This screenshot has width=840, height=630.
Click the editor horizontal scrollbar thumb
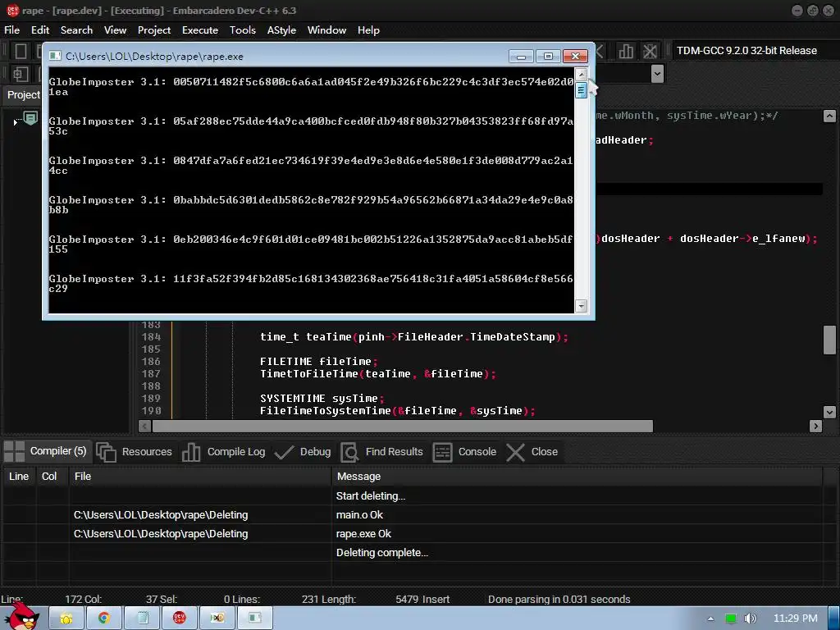403,426
